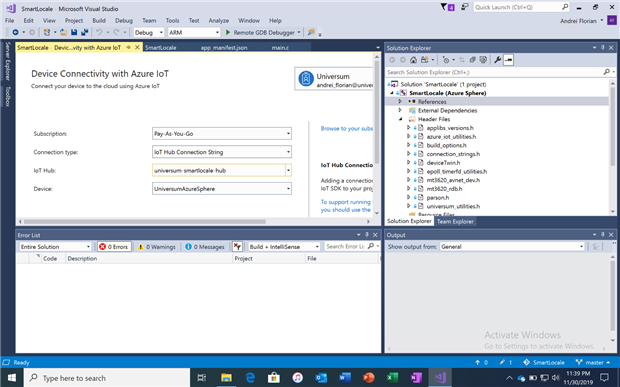Click the Browse to your subscription link
Image resolution: width=620 pixels, height=387 pixels.
point(347,128)
